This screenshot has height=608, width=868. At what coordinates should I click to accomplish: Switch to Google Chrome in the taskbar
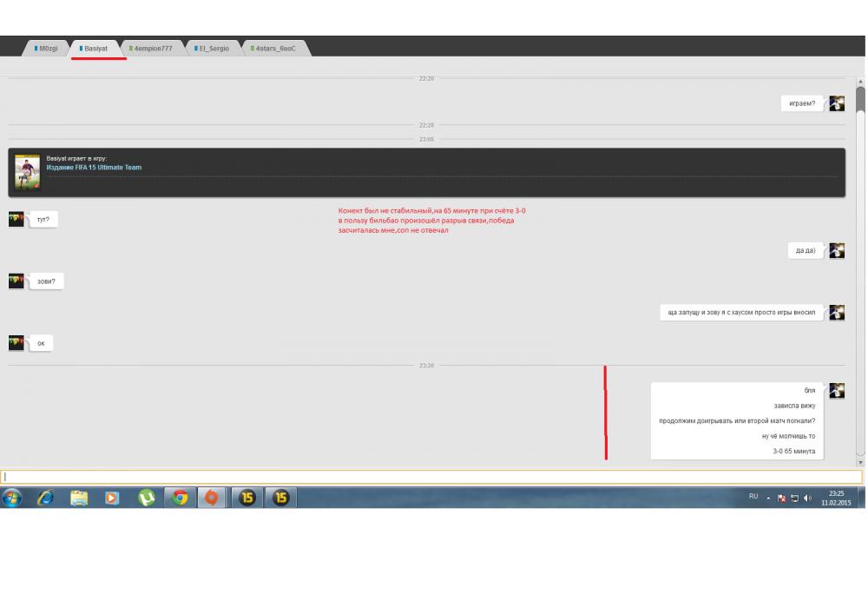pos(180,498)
